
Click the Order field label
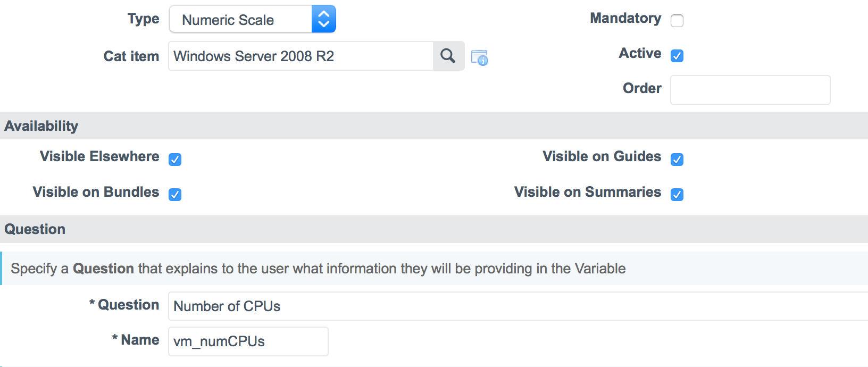642,88
